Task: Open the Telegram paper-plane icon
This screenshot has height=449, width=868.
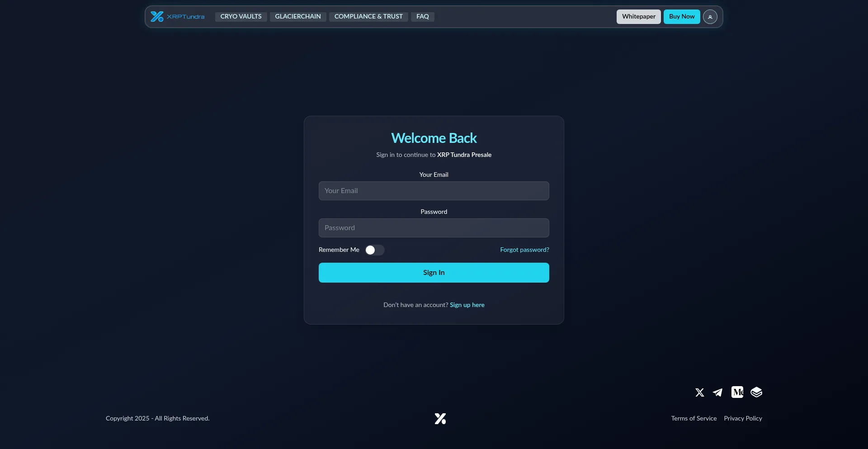Action: (717, 392)
